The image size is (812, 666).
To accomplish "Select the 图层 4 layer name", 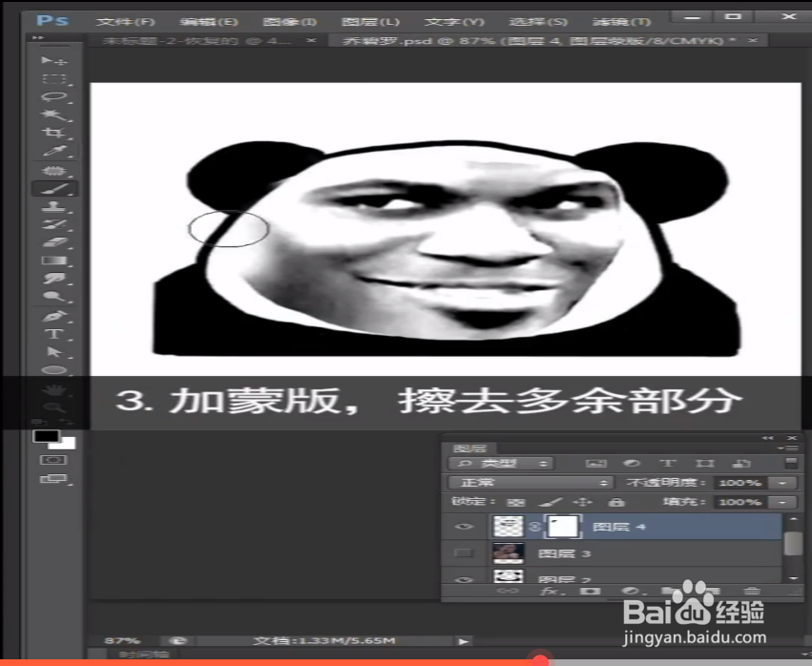I will 618,528.
